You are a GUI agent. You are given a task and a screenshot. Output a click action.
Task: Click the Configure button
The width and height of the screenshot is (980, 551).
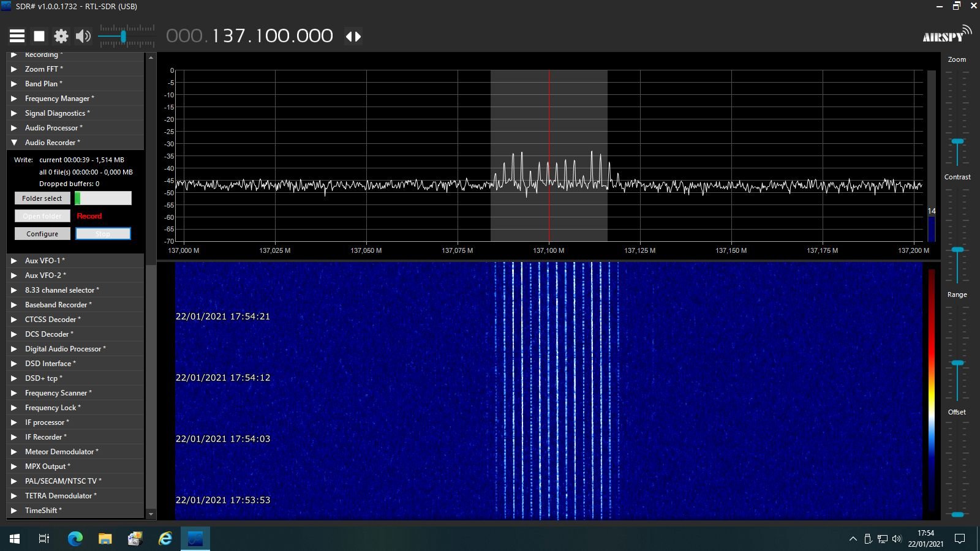(x=42, y=234)
